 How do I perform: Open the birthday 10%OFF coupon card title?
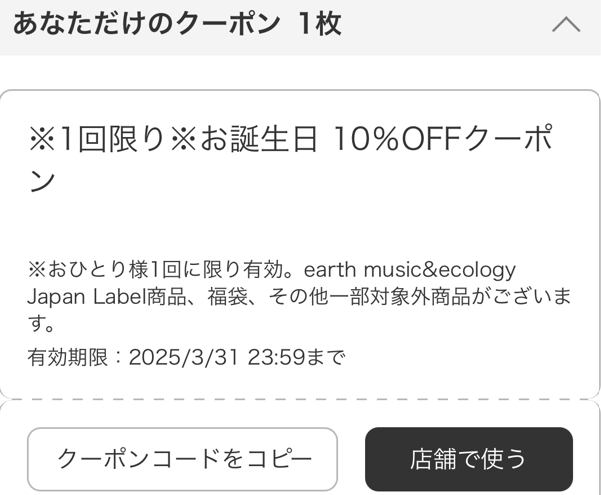coord(290,160)
